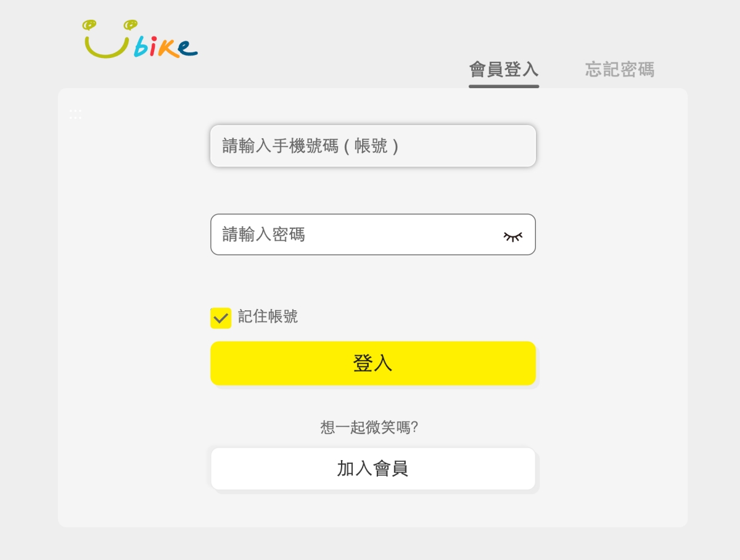
Task: Click the left swirl eye of the logo
Action: coord(90,25)
